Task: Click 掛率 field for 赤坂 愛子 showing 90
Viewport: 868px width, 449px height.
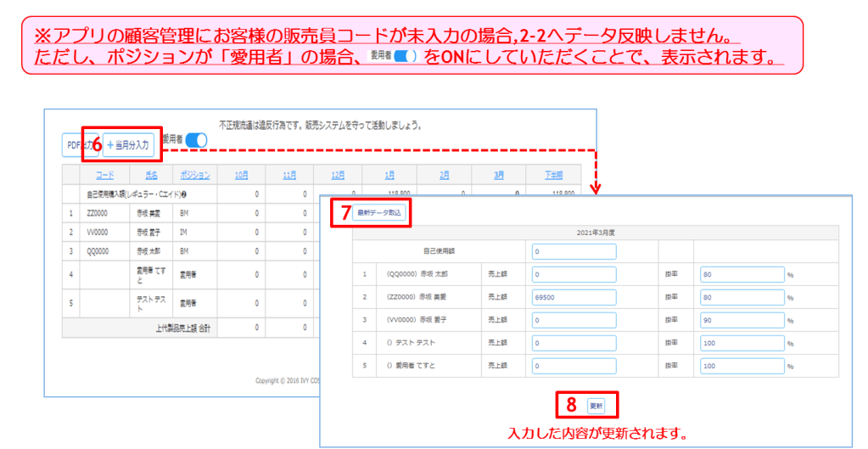Action: point(742,321)
